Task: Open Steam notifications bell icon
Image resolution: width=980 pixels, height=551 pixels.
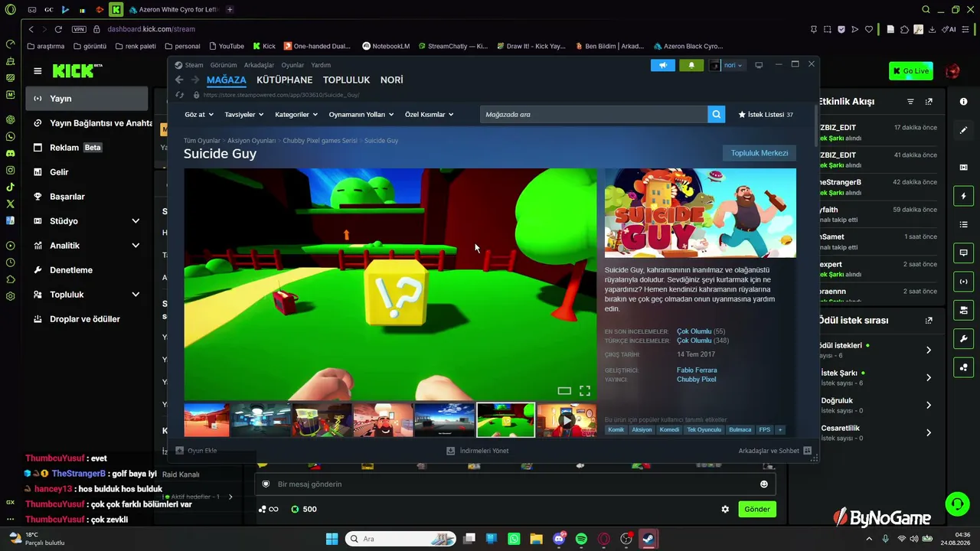Action: (691, 65)
